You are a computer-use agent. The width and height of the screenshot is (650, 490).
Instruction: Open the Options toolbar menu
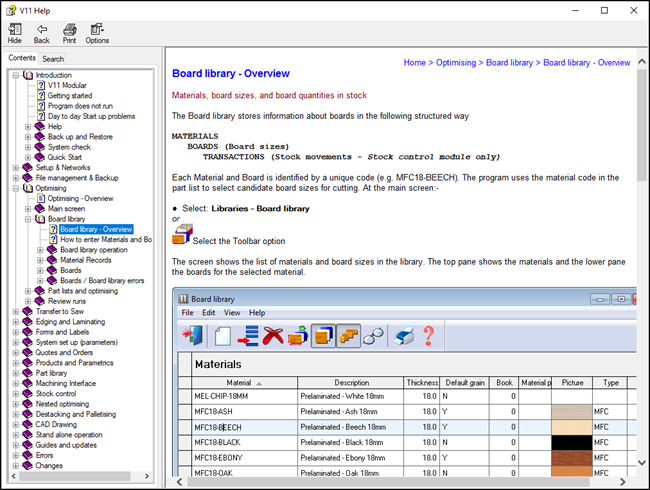coord(97,31)
